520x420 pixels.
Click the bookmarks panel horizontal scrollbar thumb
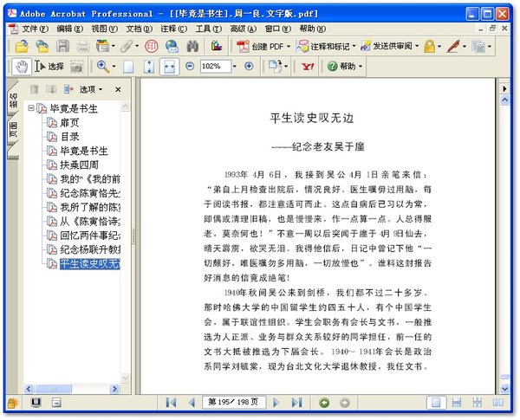pos(53,389)
